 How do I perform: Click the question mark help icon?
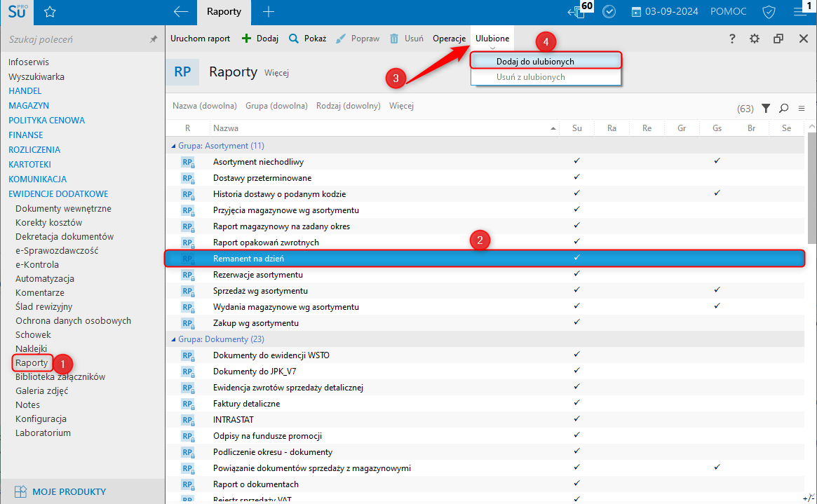tap(732, 39)
